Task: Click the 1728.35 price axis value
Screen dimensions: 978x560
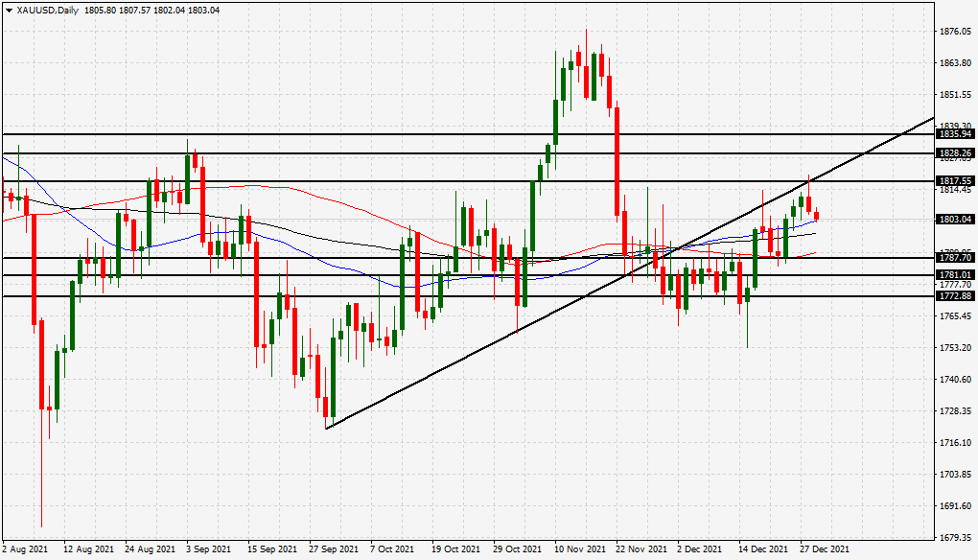Action: click(956, 411)
